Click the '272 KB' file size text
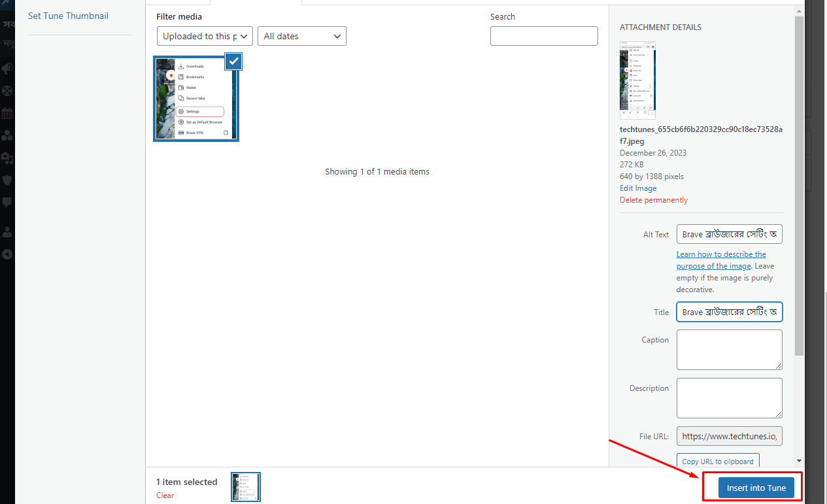Image resolution: width=827 pixels, height=504 pixels. click(632, 165)
